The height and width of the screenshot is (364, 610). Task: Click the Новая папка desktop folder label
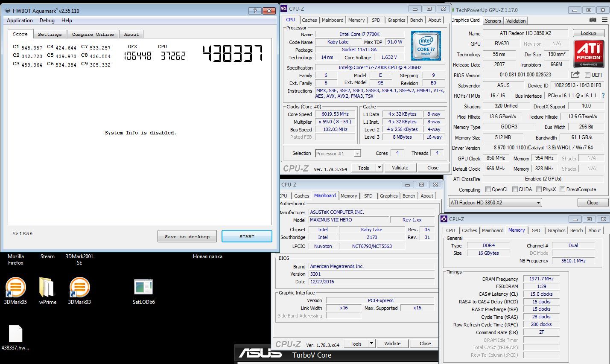(207, 256)
